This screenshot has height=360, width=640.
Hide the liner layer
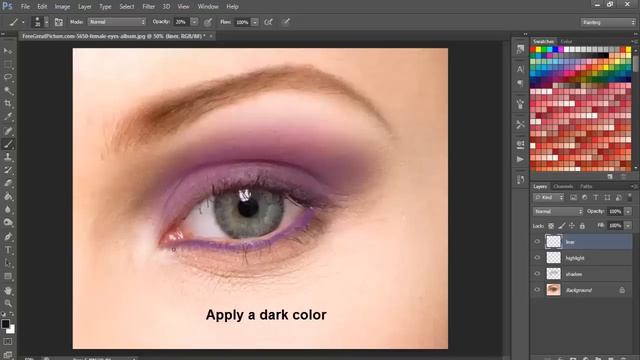[537, 242]
